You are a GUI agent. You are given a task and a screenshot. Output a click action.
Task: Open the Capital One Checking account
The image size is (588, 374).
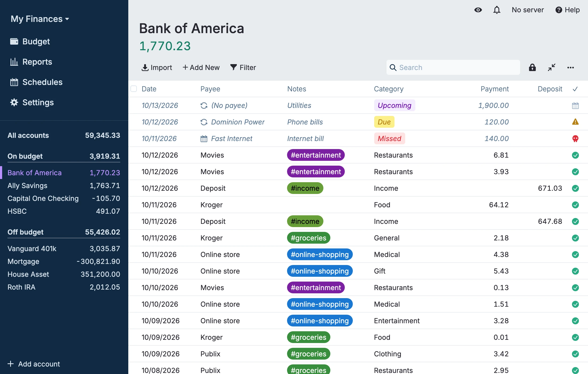click(x=64, y=198)
